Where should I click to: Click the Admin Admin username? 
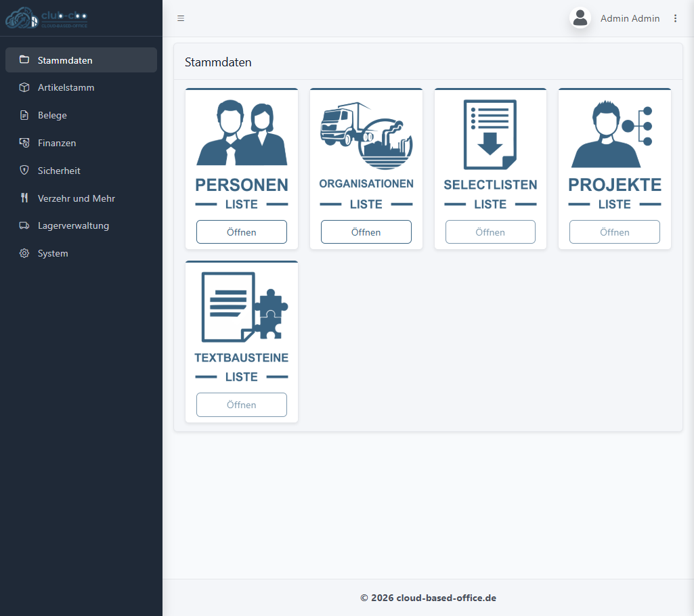coord(630,18)
